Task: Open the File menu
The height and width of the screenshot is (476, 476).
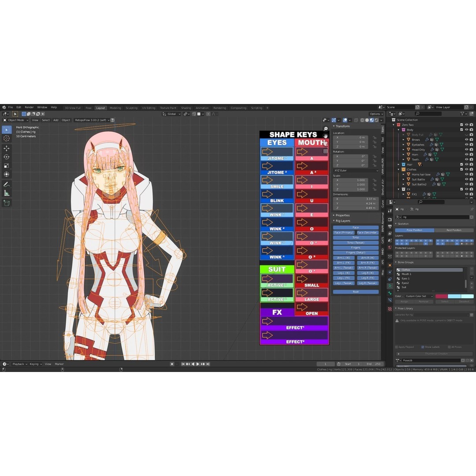Action: 11,108
